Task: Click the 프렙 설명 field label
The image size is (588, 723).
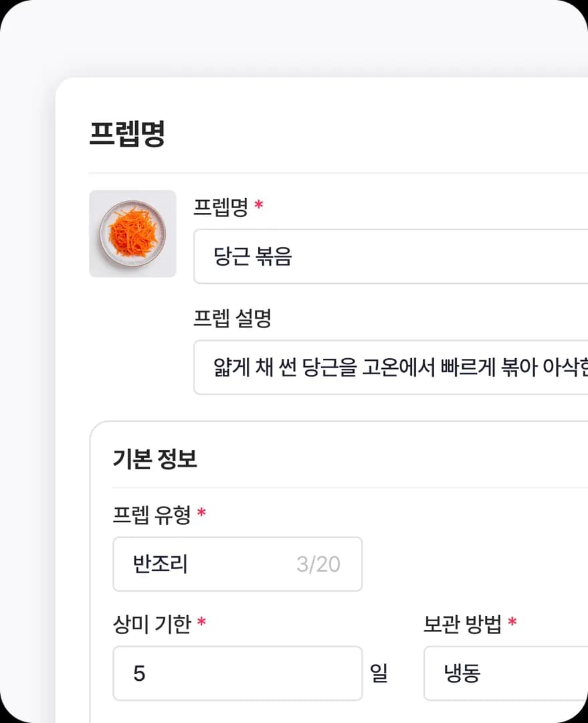Action: [x=232, y=319]
